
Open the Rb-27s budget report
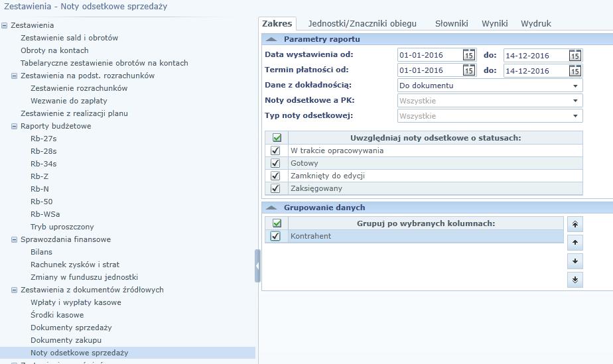point(43,139)
